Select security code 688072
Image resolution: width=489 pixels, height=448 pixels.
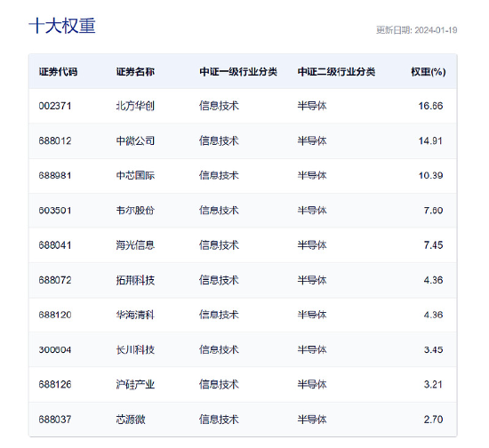pos(55,280)
